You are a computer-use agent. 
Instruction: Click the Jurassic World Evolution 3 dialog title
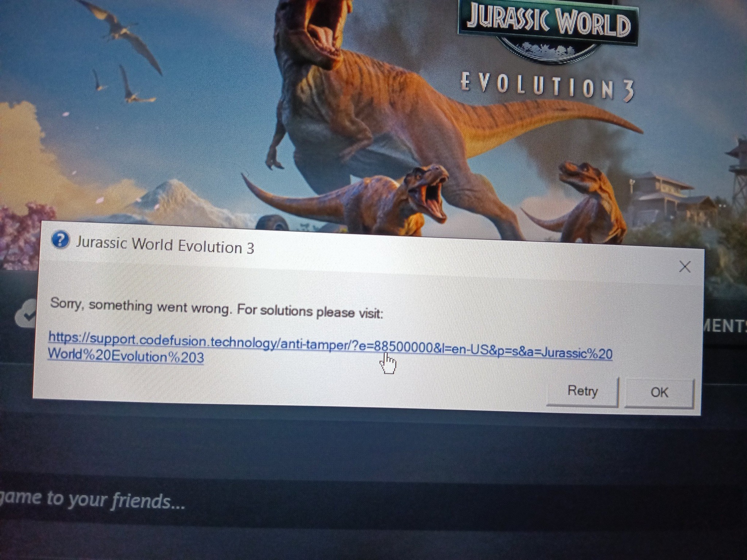165,245
